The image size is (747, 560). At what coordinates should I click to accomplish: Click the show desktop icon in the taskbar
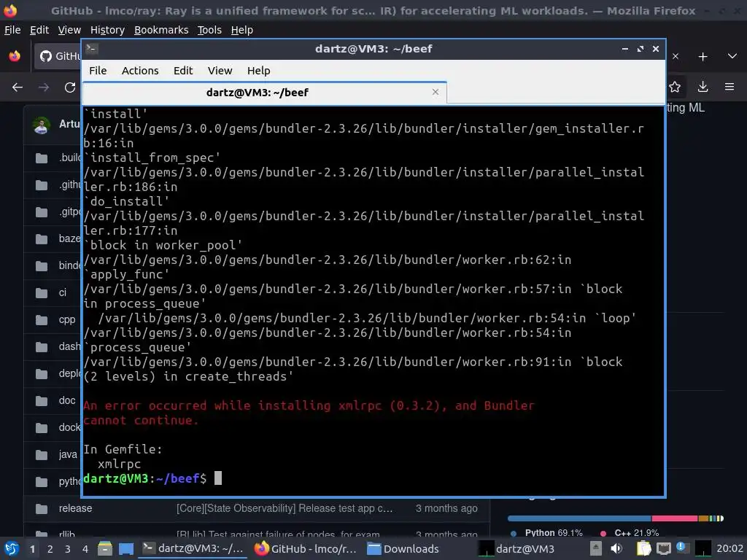pyautogui.click(x=126, y=548)
